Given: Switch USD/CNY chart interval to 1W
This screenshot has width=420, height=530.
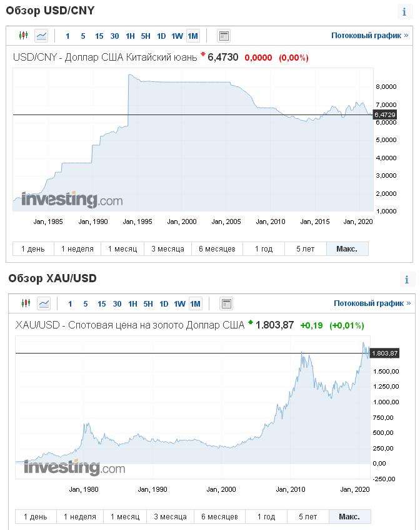Looking at the screenshot, I should click(177, 36).
